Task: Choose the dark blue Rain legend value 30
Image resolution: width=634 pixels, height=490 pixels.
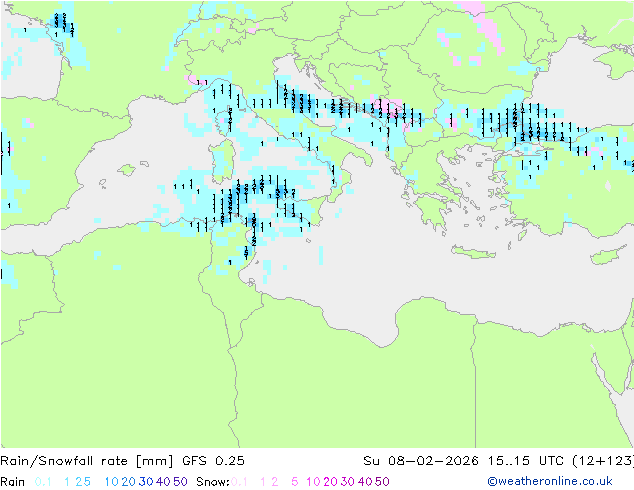Action: point(146,482)
